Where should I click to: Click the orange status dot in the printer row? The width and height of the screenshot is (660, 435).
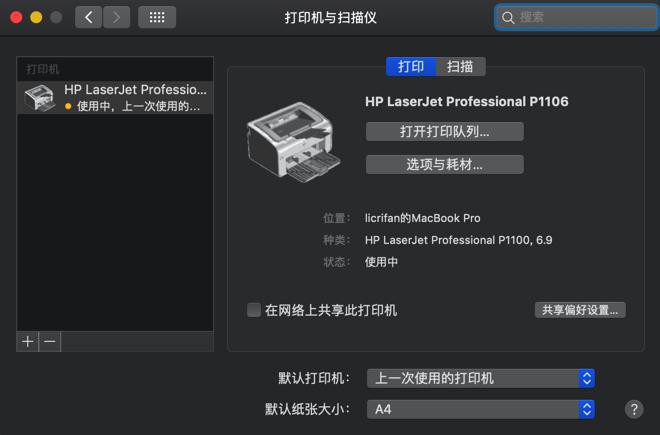[68, 106]
